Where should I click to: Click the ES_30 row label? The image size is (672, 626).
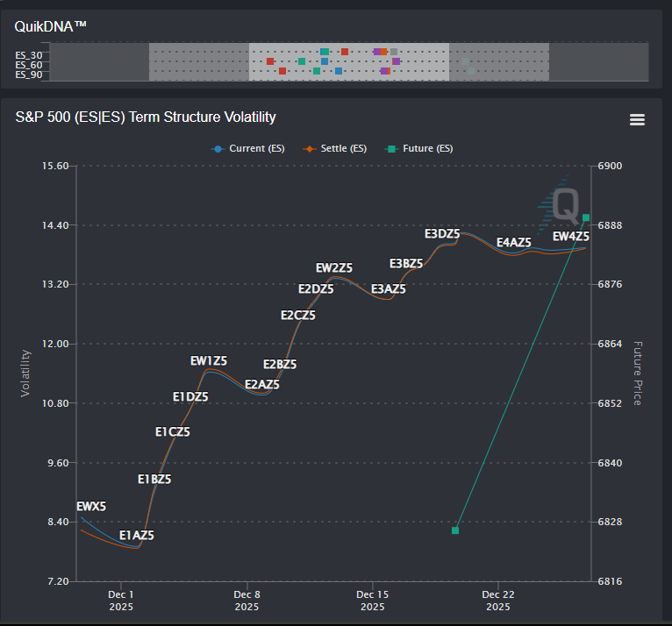click(x=29, y=55)
